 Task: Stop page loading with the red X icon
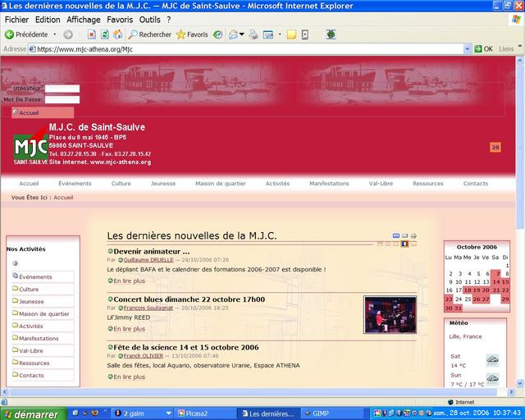pyautogui.click(x=91, y=34)
